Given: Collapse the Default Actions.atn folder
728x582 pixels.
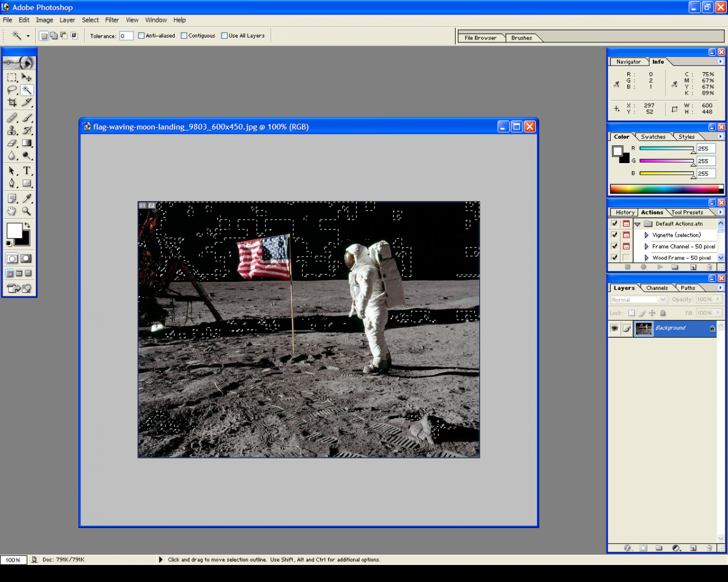Looking at the screenshot, I should (638, 224).
